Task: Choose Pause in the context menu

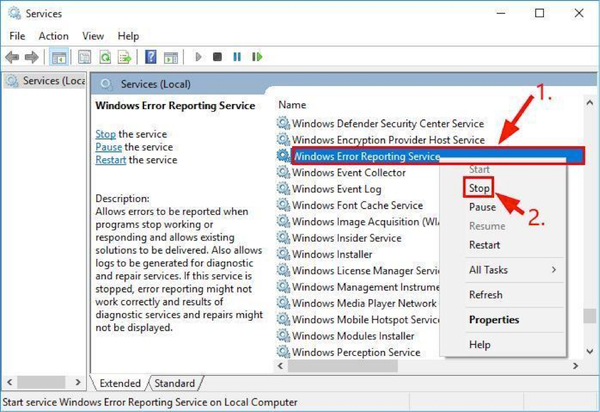Action: tap(482, 207)
